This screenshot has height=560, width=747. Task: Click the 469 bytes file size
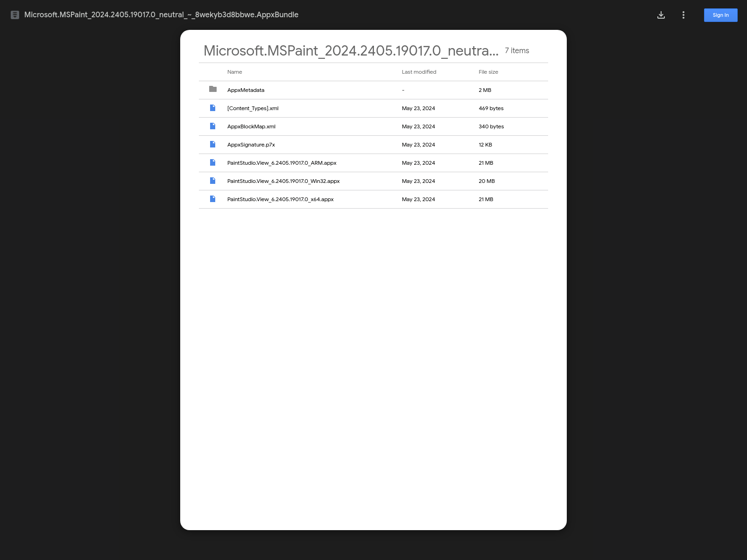(491, 108)
